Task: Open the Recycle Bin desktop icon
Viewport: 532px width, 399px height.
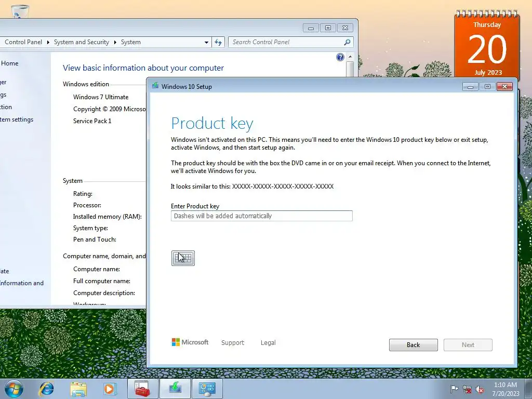Action: [x=20, y=11]
